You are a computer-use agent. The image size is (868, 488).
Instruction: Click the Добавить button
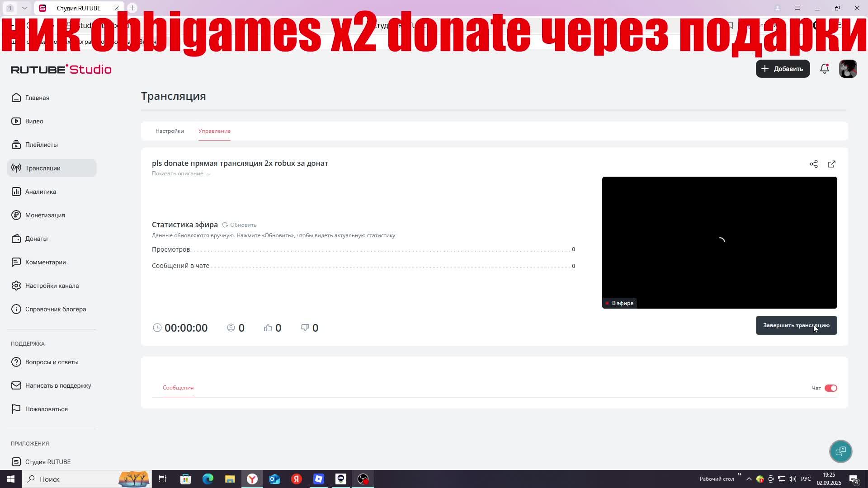(x=783, y=69)
